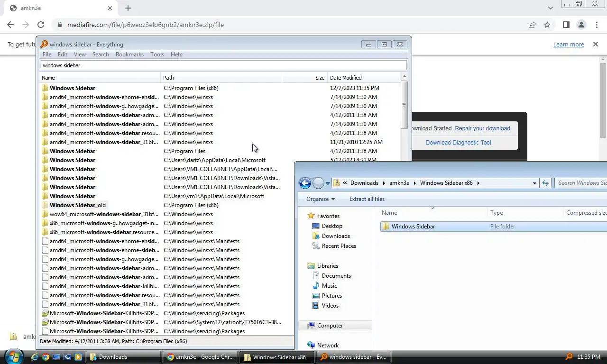Open Explorer recent pages dropdown arrow
Image resolution: width=607 pixels, height=364 pixels.
click(x=328, y=183)
